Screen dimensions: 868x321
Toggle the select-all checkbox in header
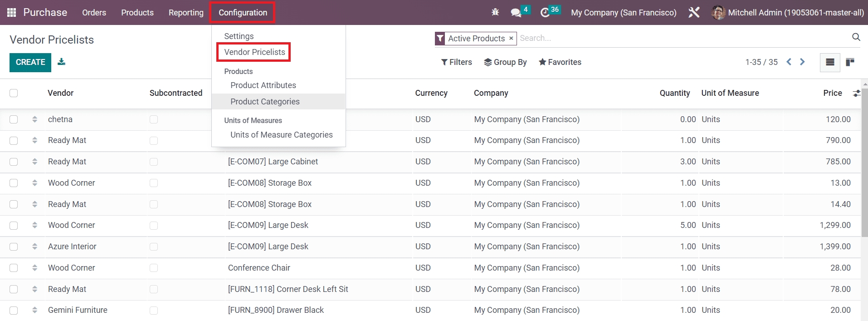coord(14,93)
